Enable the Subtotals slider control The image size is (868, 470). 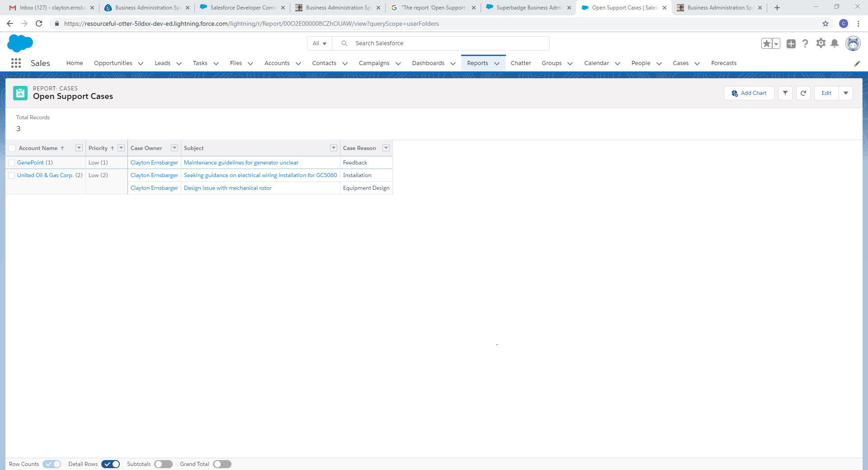pyautogui.click(x=163, y=464)
